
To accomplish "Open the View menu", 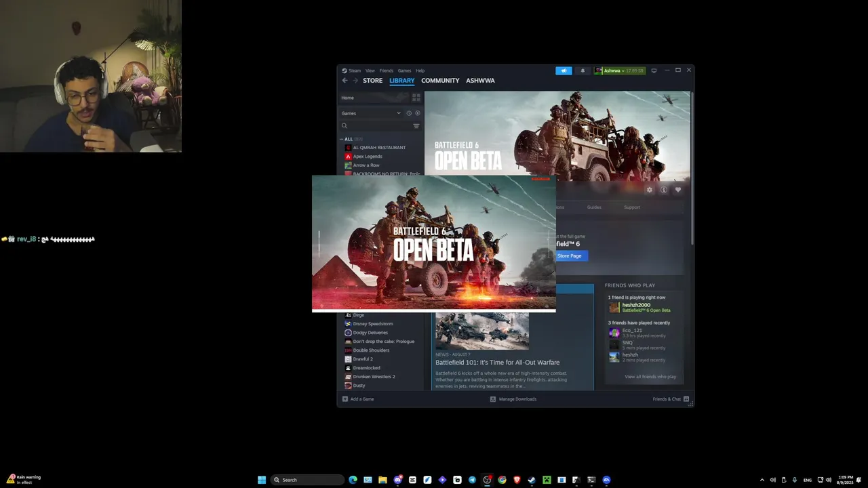I will pos(370,70).
